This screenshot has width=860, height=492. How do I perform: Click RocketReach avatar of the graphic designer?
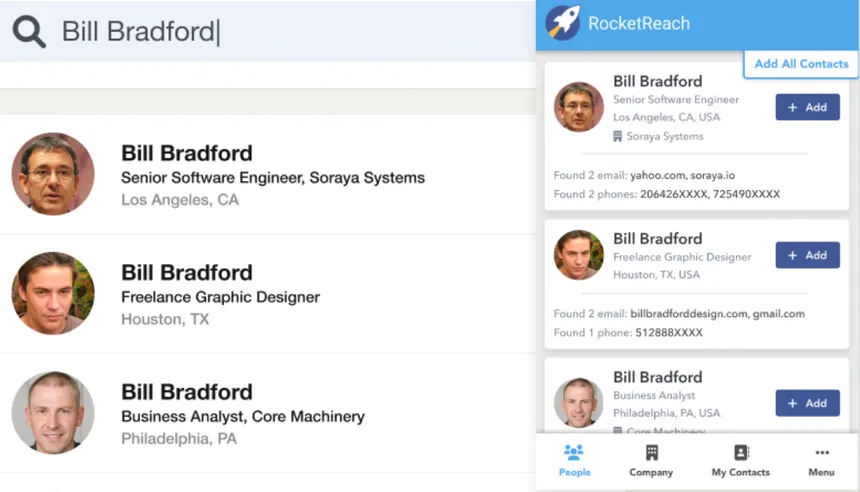(x=578, y=255)
